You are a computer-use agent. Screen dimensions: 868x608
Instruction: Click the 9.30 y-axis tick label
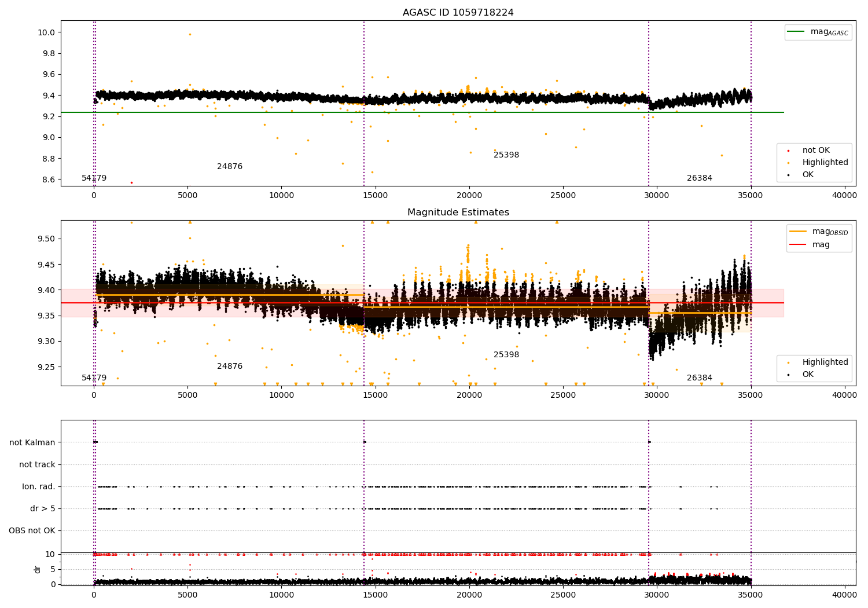tap(46, 341)
